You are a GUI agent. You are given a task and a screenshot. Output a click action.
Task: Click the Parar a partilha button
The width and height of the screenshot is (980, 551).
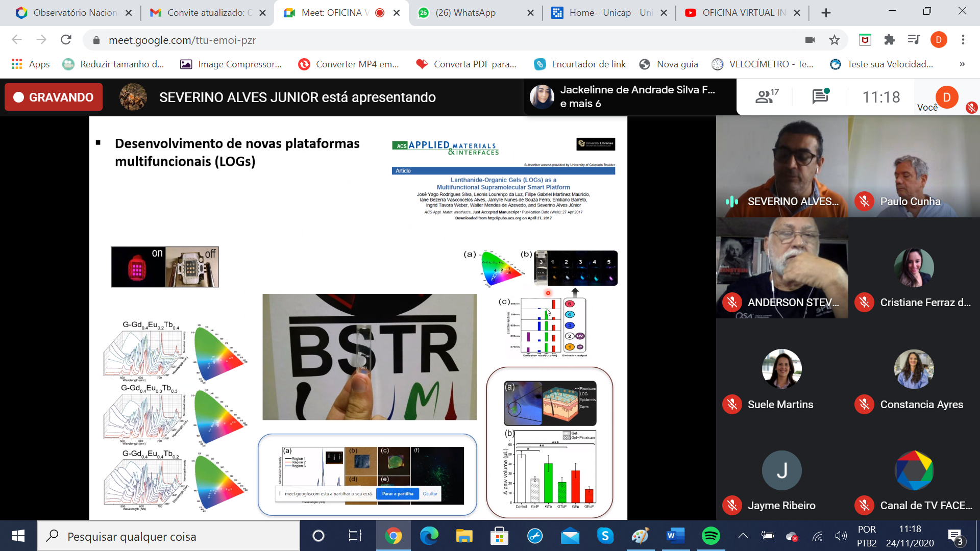tap(398, 493)
